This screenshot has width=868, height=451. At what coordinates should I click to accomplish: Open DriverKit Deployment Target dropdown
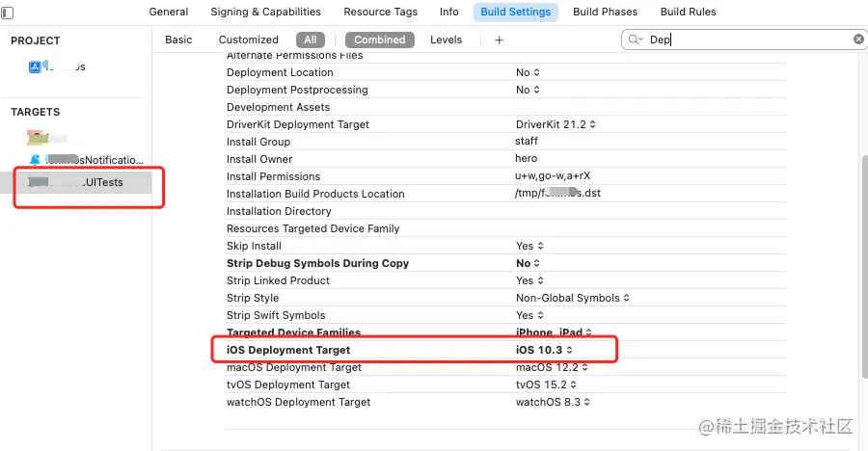(x=556, y=124)
